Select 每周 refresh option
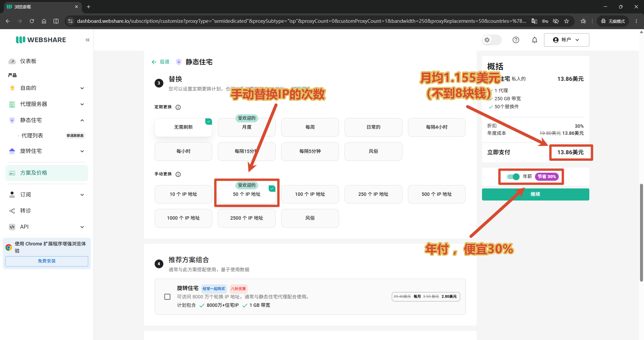The width and height of the screenshot is (644, 340). [x=310, y=127]
